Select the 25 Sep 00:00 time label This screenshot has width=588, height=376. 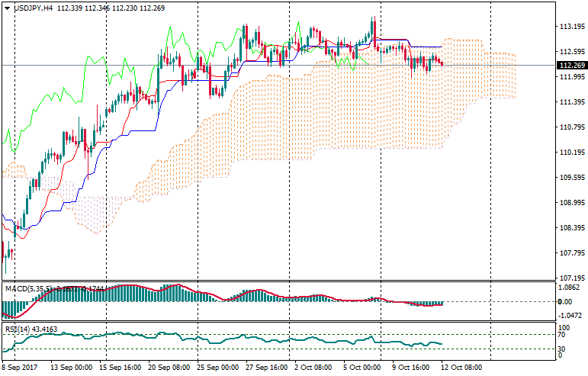[217, 368]
